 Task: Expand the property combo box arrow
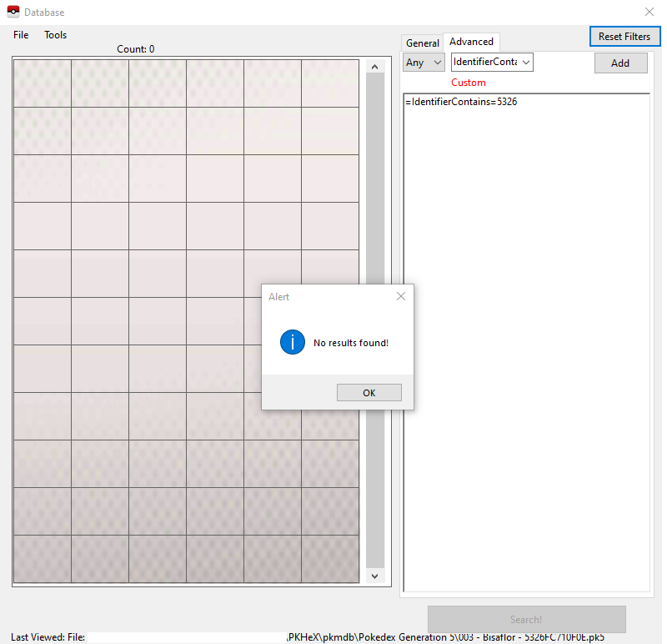pyautogui.click(x=526, y=62)
